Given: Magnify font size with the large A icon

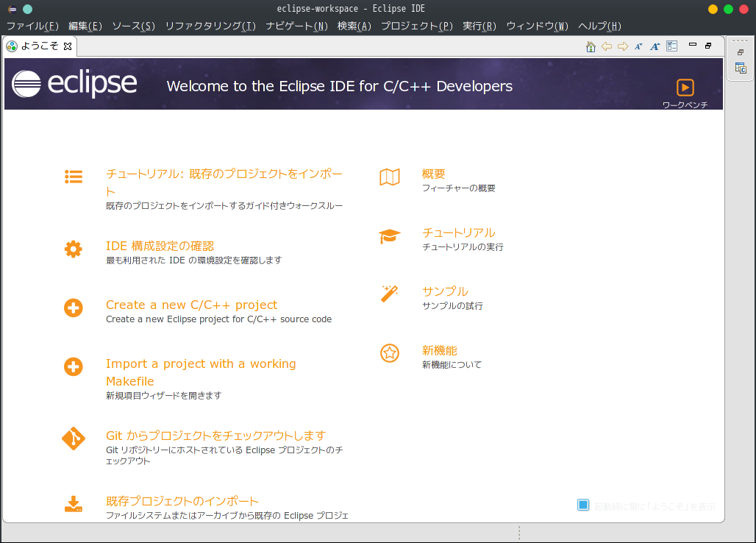Looking at the screenshot, I should 655,46.
